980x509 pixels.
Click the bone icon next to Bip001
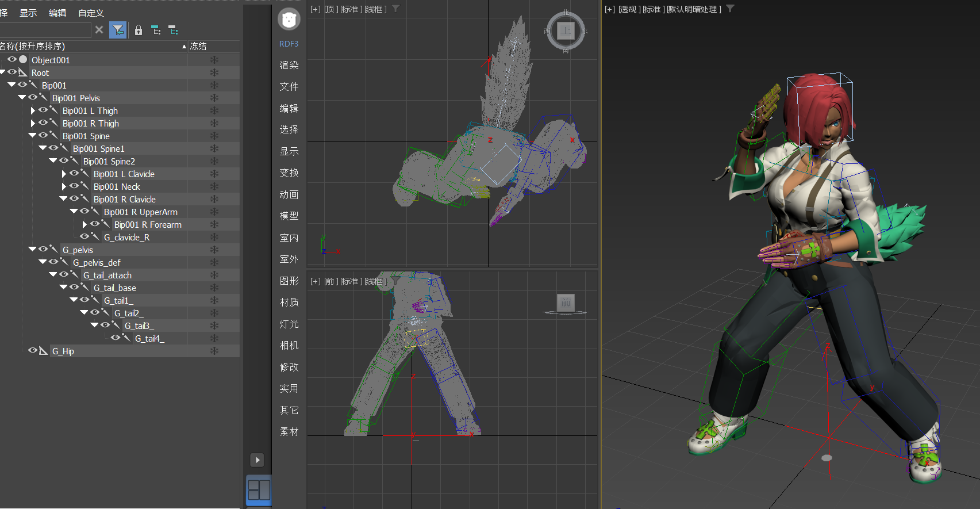33,85
